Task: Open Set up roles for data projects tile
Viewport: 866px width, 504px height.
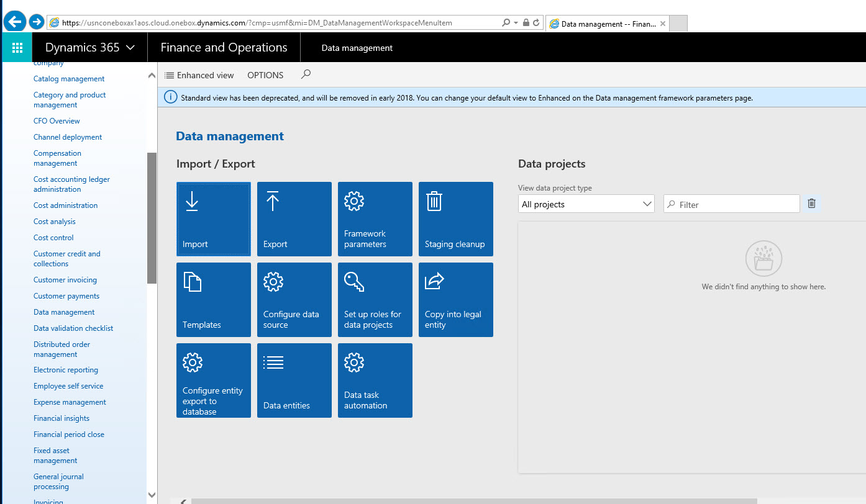Action: coord(375,299)
